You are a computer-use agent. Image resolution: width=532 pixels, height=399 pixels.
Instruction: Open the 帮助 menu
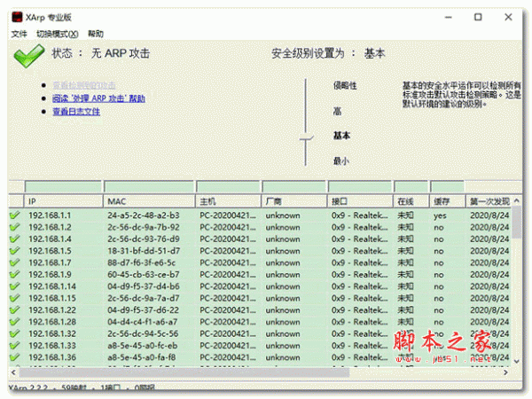coord(96,34)
